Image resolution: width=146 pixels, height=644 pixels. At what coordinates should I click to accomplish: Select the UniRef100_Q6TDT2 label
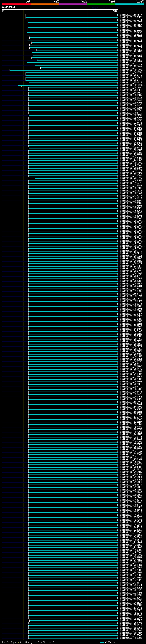(131, 156)
